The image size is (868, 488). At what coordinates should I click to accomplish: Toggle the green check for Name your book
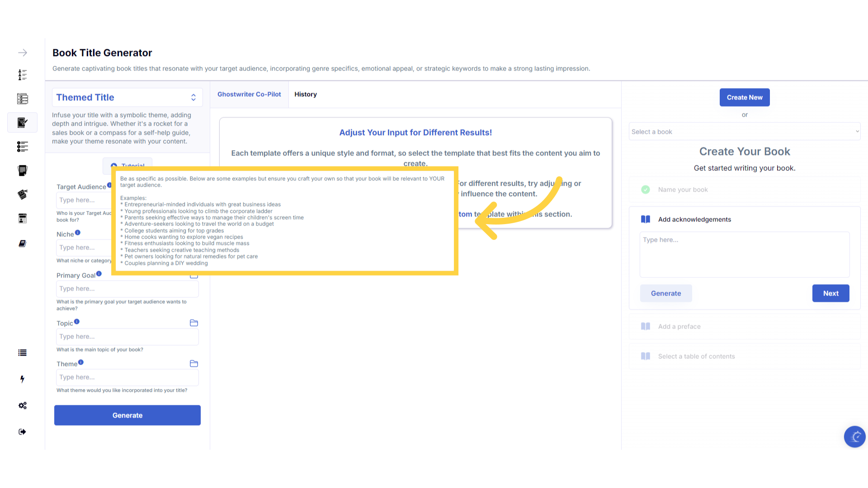[646, 189]
